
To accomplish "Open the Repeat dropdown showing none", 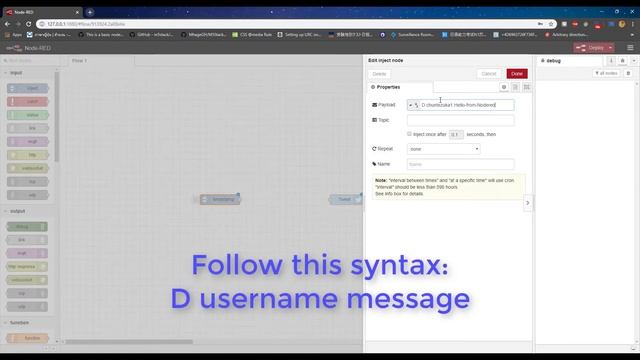I will coord(443,149).
